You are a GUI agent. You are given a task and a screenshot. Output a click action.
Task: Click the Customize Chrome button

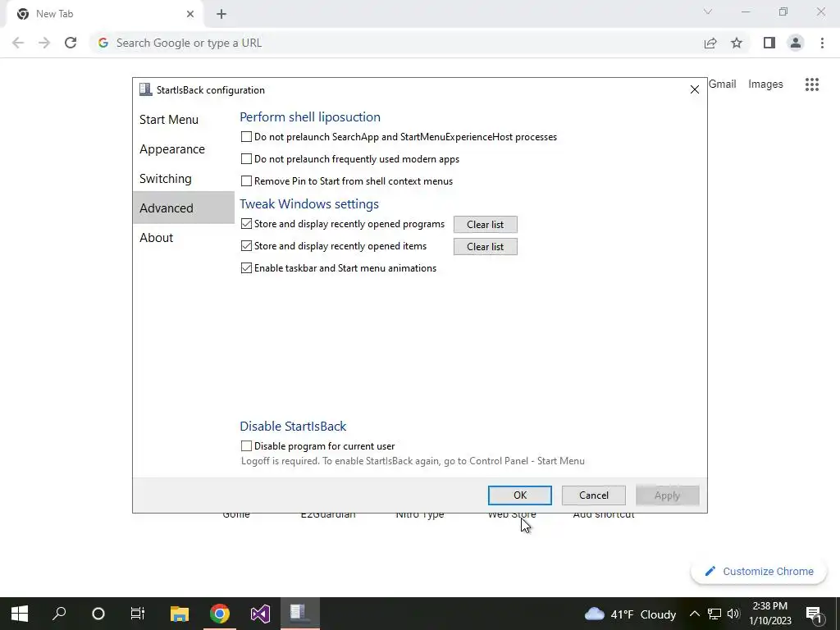pyautogui.click(x=759, y=572)
